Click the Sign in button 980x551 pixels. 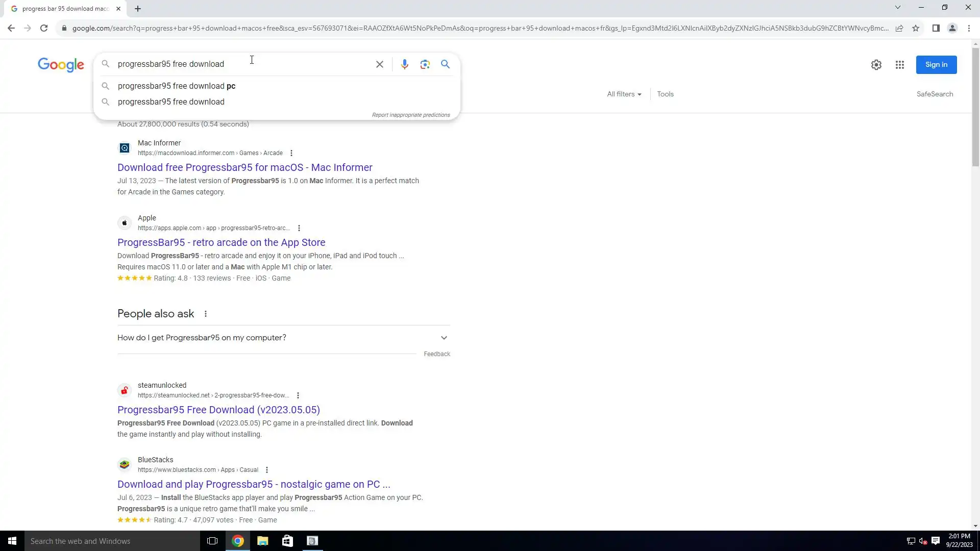coord(936,65)
